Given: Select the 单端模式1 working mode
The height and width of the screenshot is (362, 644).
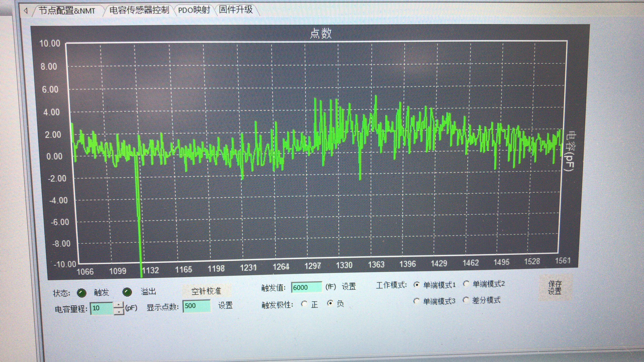Looking at the screenshot, I should pos(417,285).
